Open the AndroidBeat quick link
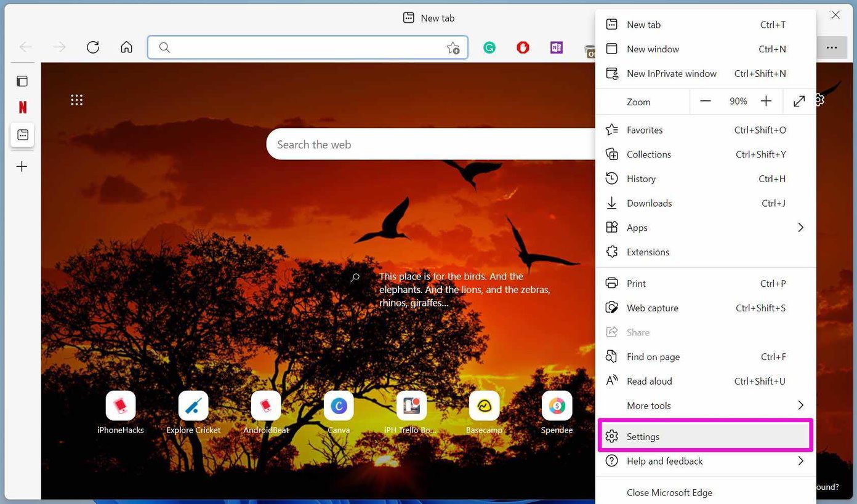The height and width of the screenshot is (504, 857). pos(266,413)
